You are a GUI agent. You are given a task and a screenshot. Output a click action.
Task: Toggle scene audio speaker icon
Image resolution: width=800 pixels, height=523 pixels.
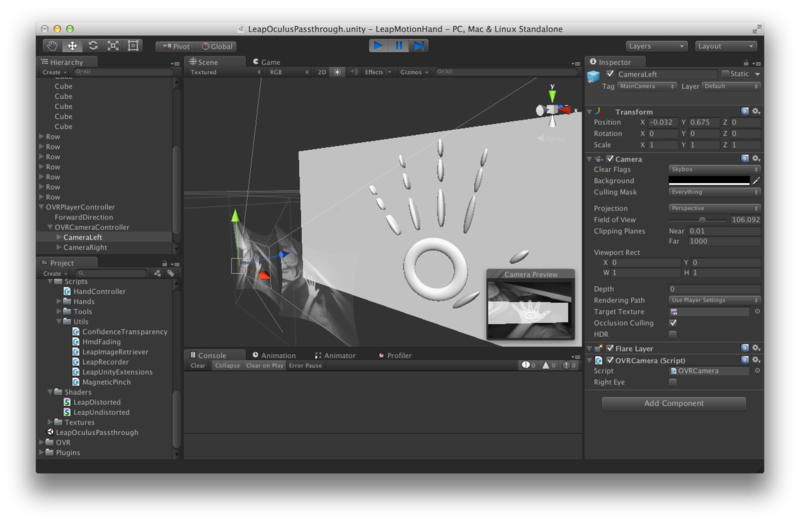[x=354, y=72]
